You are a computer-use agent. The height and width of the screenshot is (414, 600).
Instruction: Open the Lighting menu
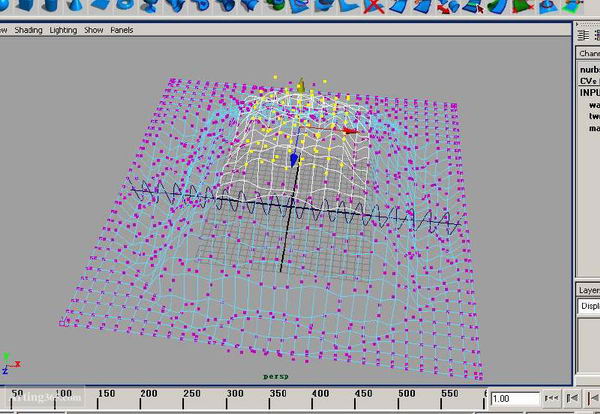point(63,30)
